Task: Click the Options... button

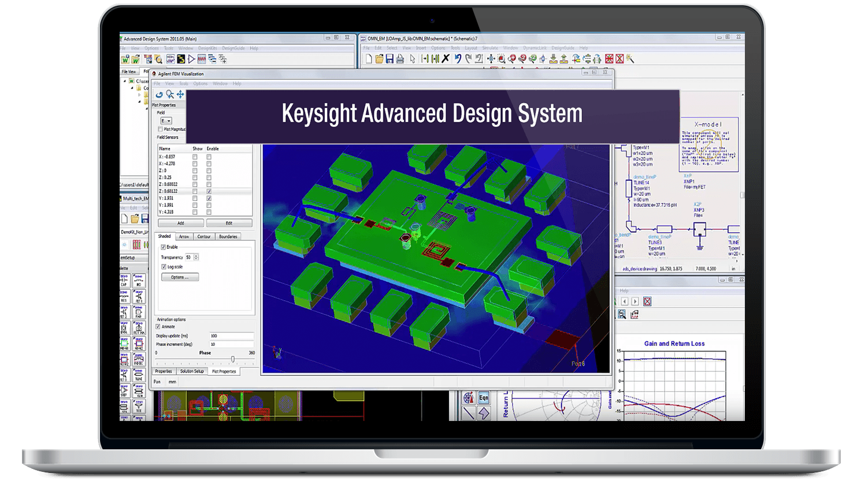Action: [180, 277]
